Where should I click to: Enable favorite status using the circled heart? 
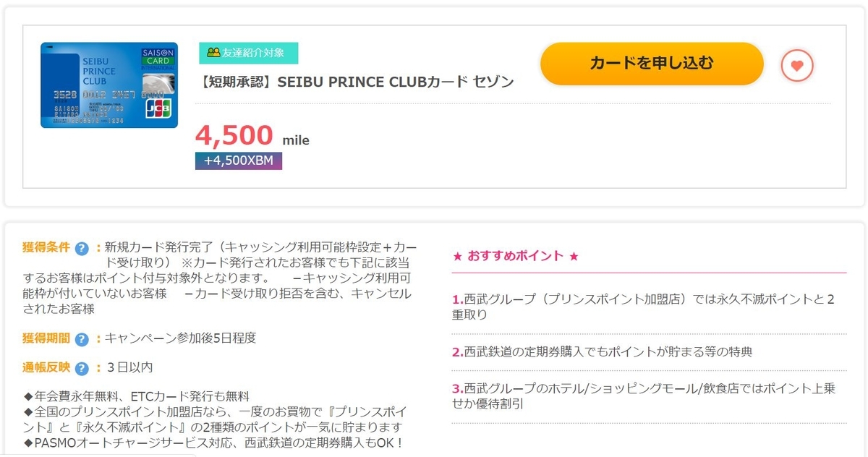[797, 65]
